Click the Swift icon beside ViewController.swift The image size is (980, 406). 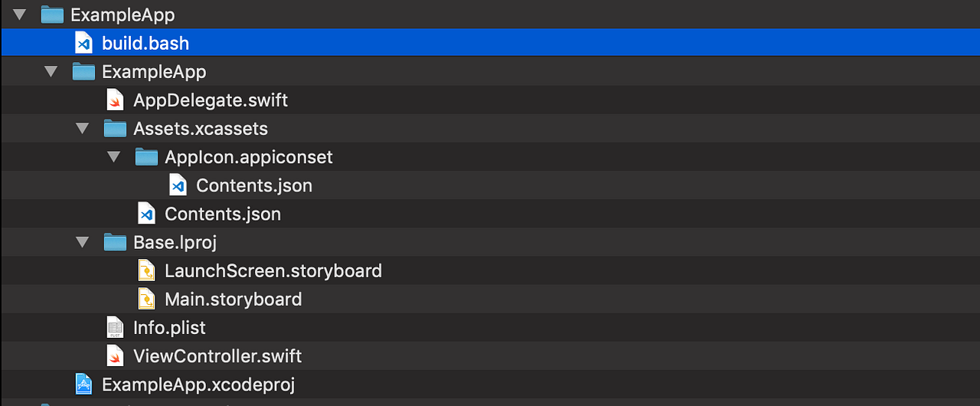click(115, 355)
